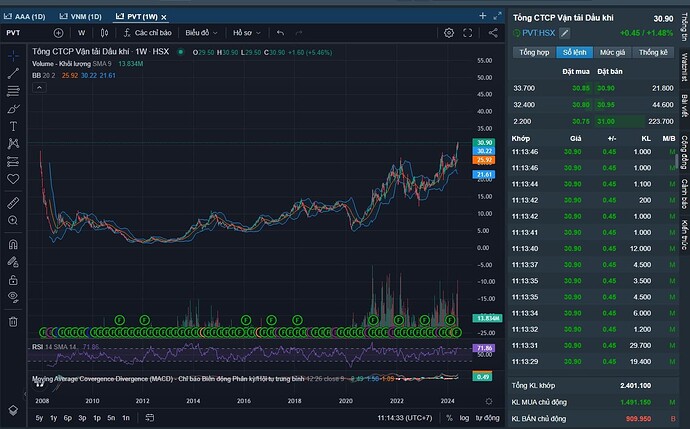
Task: Toggle lock all drawing tools
Action: [x=13, y=279]
